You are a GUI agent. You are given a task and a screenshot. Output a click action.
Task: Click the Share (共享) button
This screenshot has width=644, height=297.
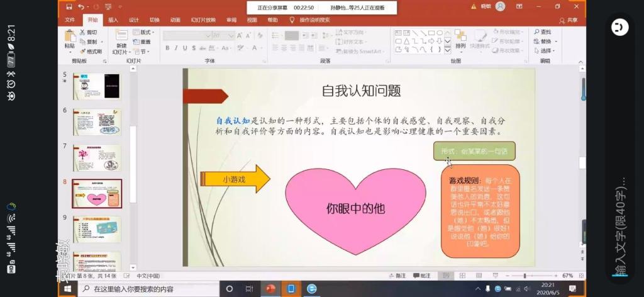(569, 20)
